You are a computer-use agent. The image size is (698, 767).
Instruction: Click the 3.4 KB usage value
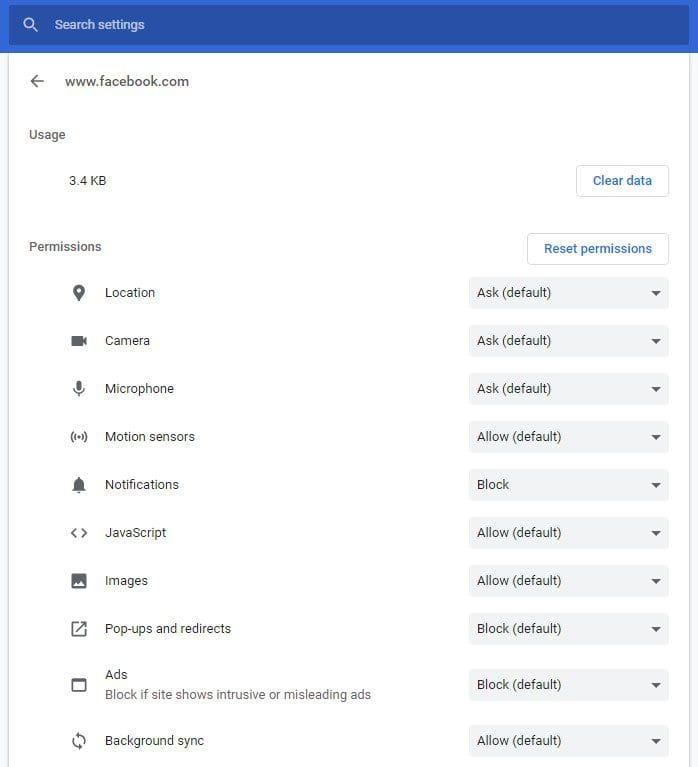(88, 180)
